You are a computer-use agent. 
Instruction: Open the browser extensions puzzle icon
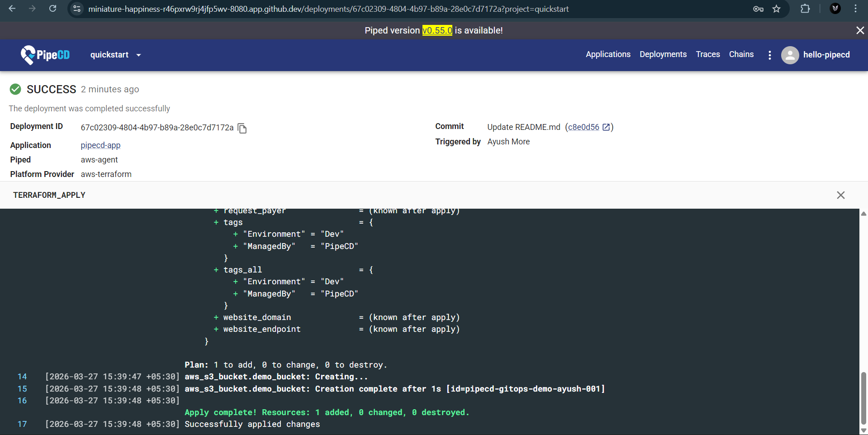(x=805, y=9)
